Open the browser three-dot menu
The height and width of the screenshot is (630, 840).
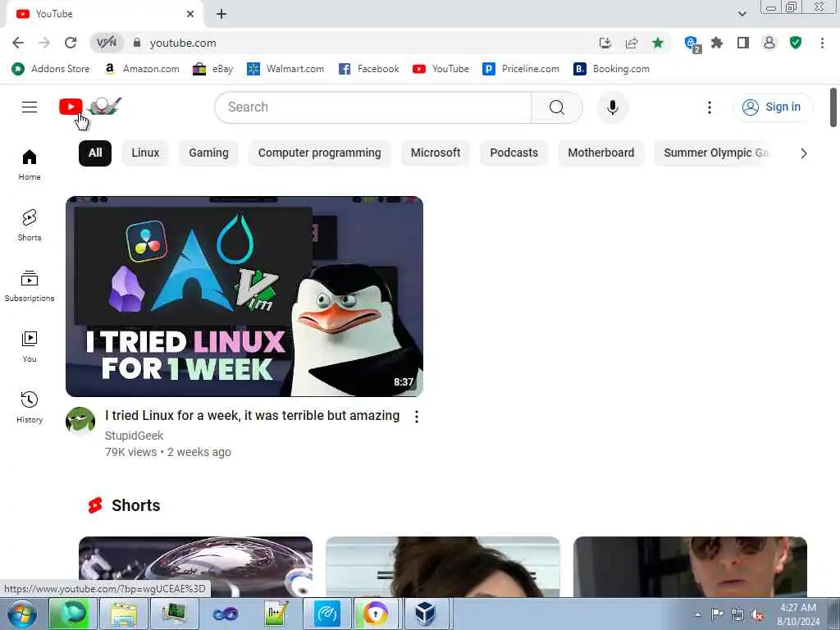pos(822,43)
